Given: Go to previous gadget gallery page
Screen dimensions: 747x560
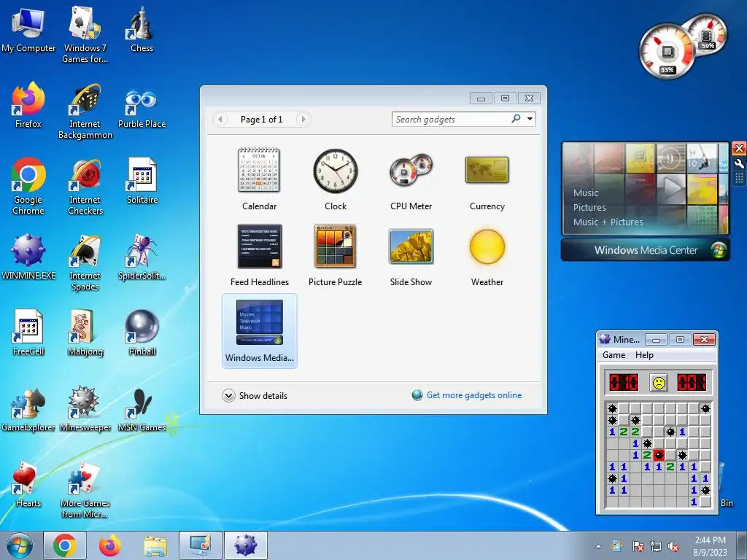Looking at the screenshot, I should tap(220, 119).
